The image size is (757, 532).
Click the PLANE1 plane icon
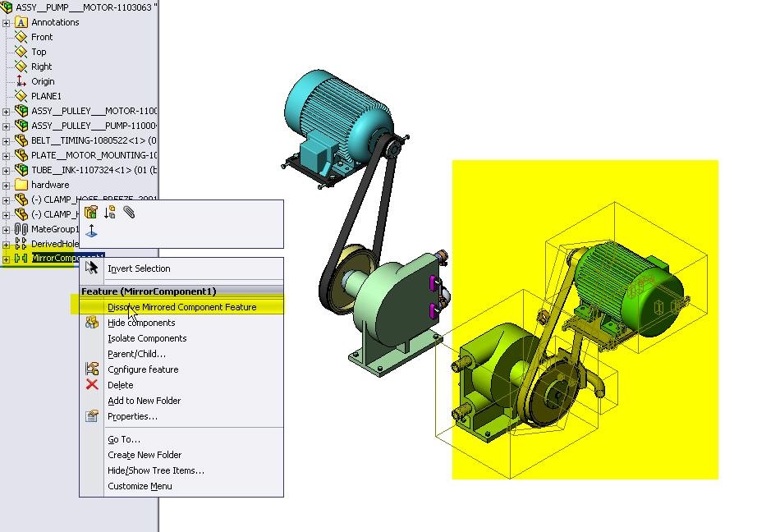[21, 96]
